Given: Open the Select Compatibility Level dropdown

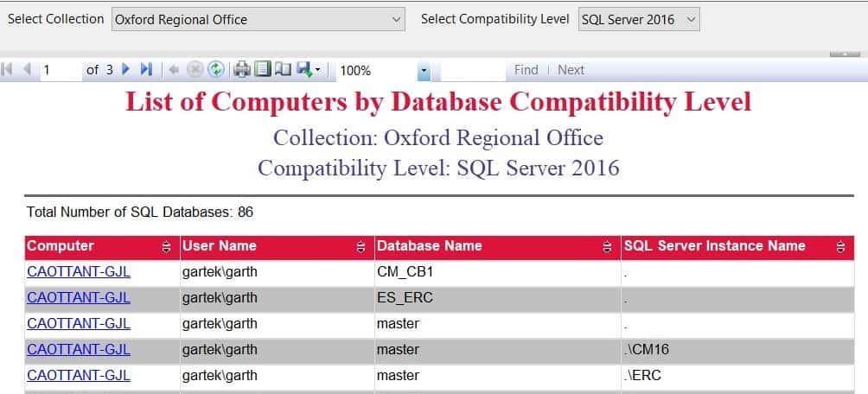Looking at the screenshot, I should click(639, 19).
